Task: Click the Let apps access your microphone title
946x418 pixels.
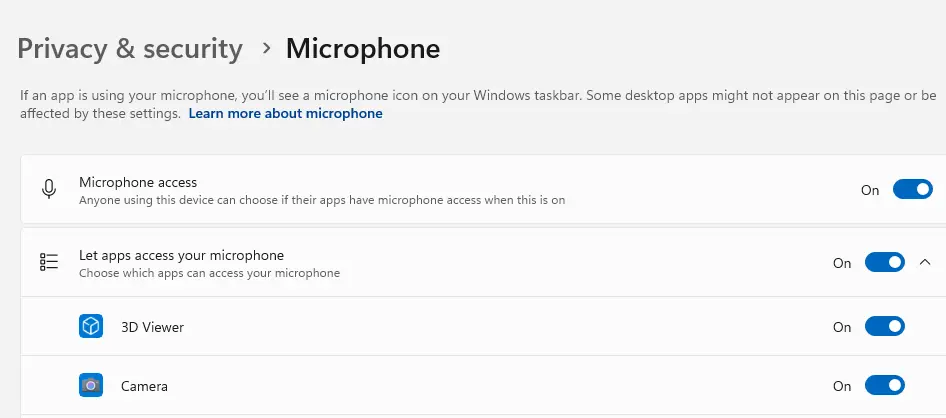Action: (x=181, y=255)
